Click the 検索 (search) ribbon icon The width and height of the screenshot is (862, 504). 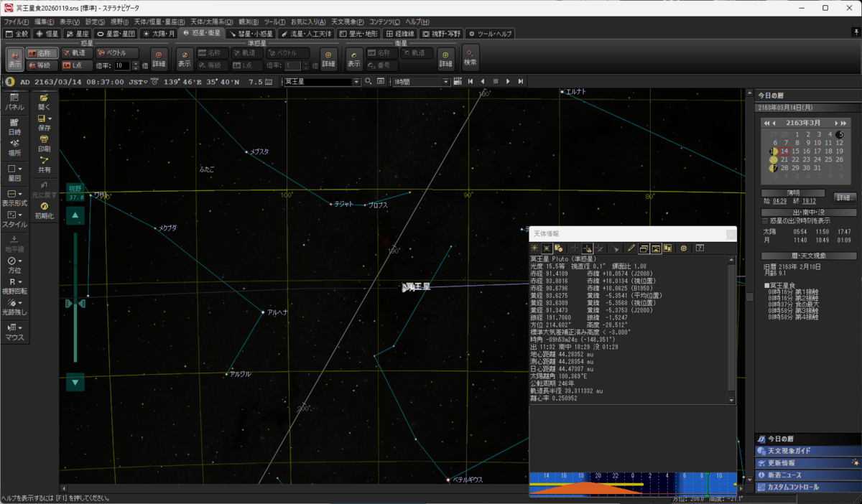coord(471,57)
